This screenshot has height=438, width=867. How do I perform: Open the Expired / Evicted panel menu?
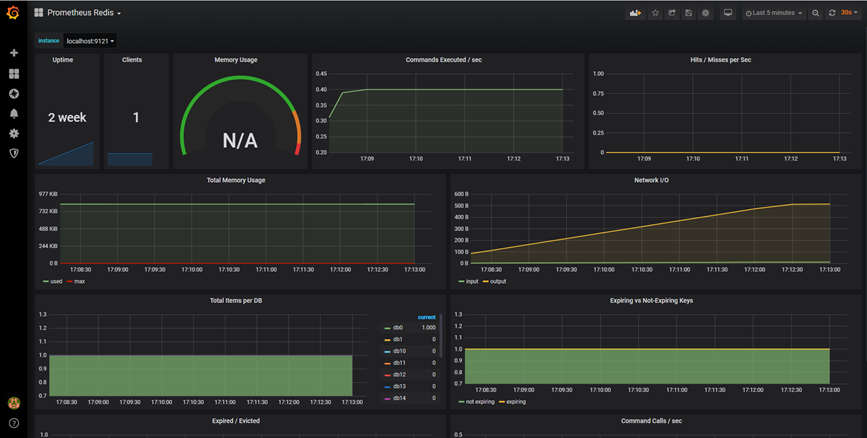[236, 421]
